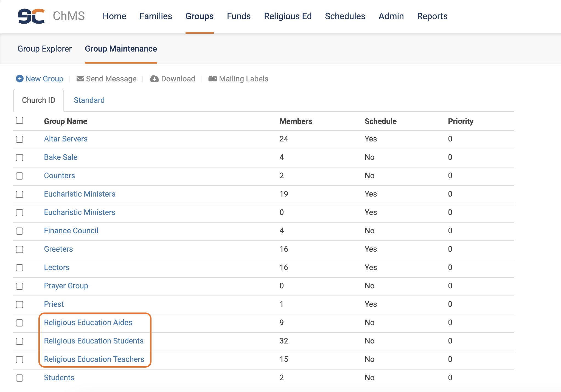
Task: Tick the Religious Education Teachers checkbox
Action: 19,360
